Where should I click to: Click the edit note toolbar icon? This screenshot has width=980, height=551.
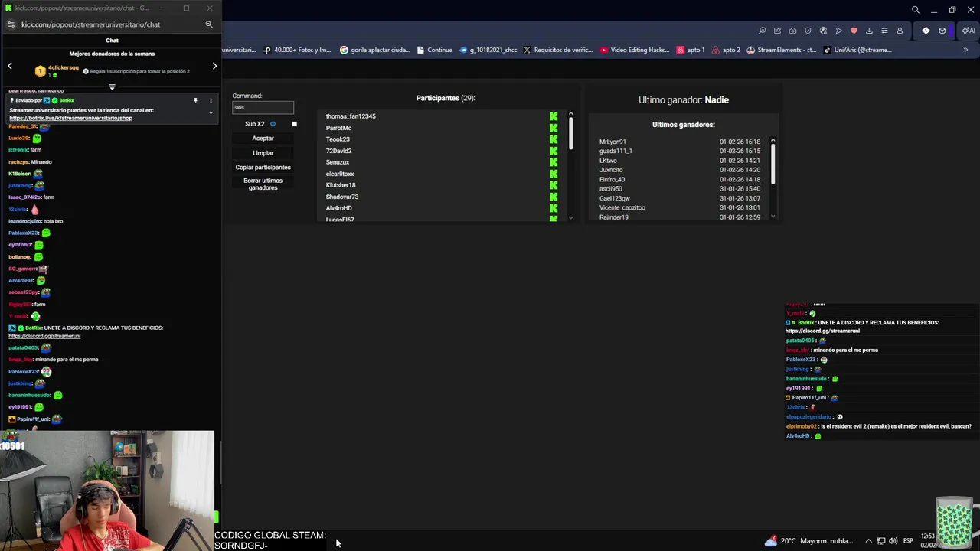pos(777,31)
